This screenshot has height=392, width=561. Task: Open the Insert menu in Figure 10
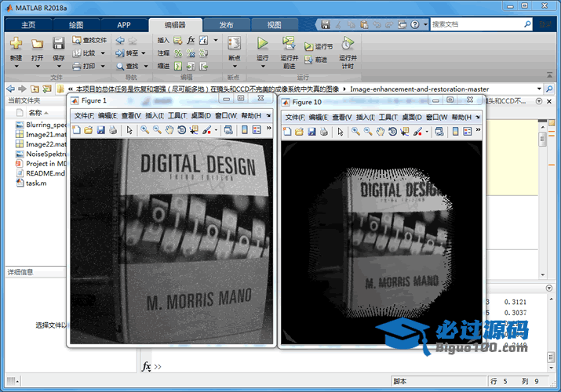[x=366, y=117]
